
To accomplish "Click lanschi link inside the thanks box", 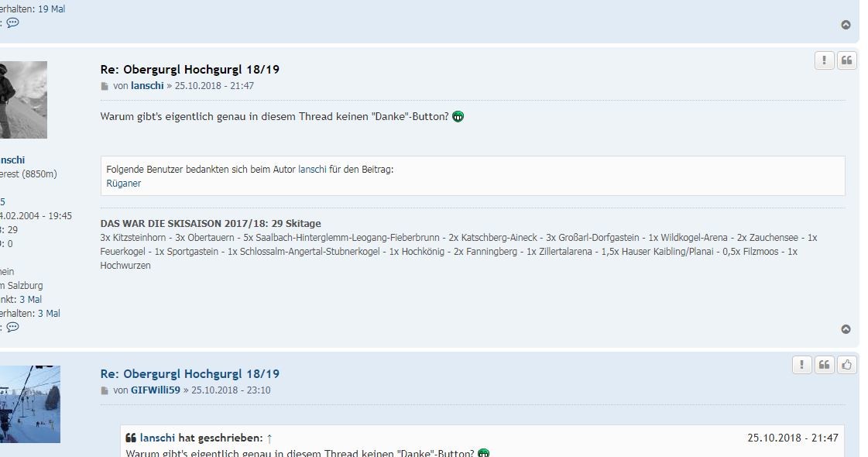I will tap(312, 169).
